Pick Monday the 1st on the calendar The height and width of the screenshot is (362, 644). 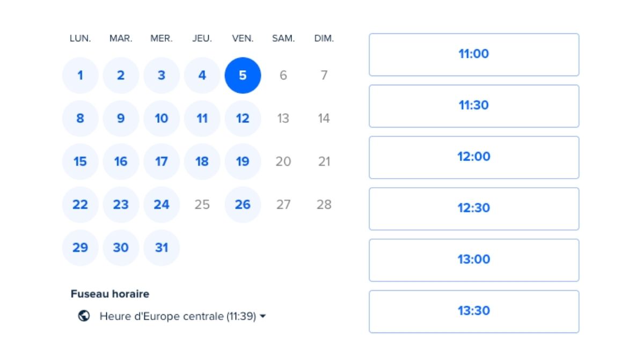[80, 76]
